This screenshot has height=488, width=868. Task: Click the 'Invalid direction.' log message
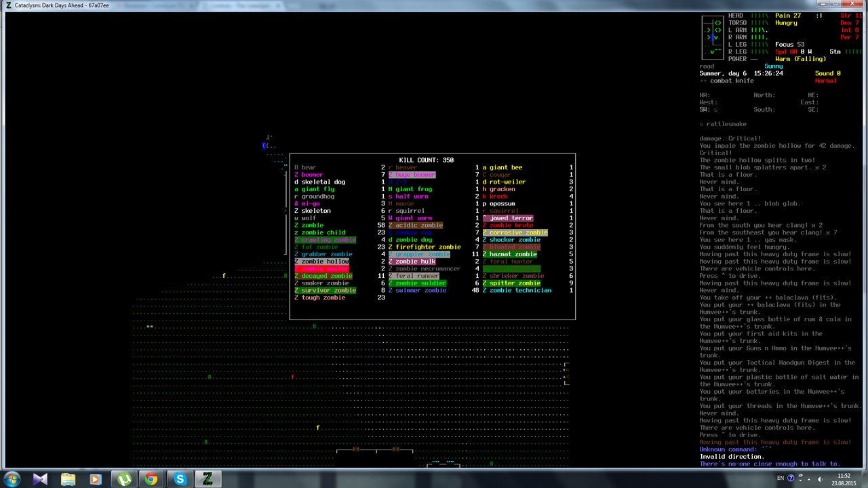[732, 457]
